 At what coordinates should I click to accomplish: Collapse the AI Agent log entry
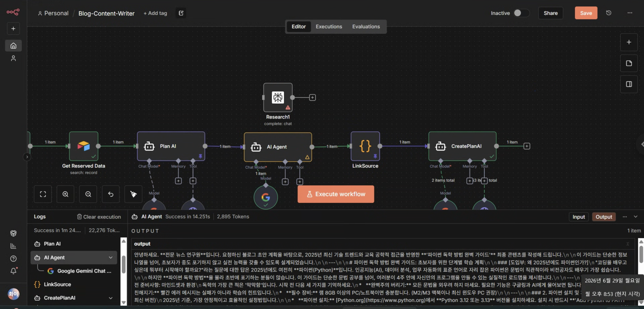(111, 257)
